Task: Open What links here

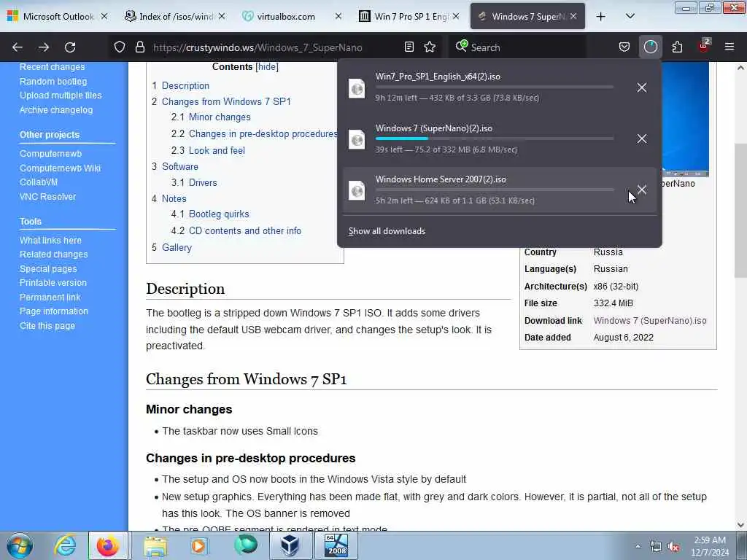Action: tap(50, 241)
